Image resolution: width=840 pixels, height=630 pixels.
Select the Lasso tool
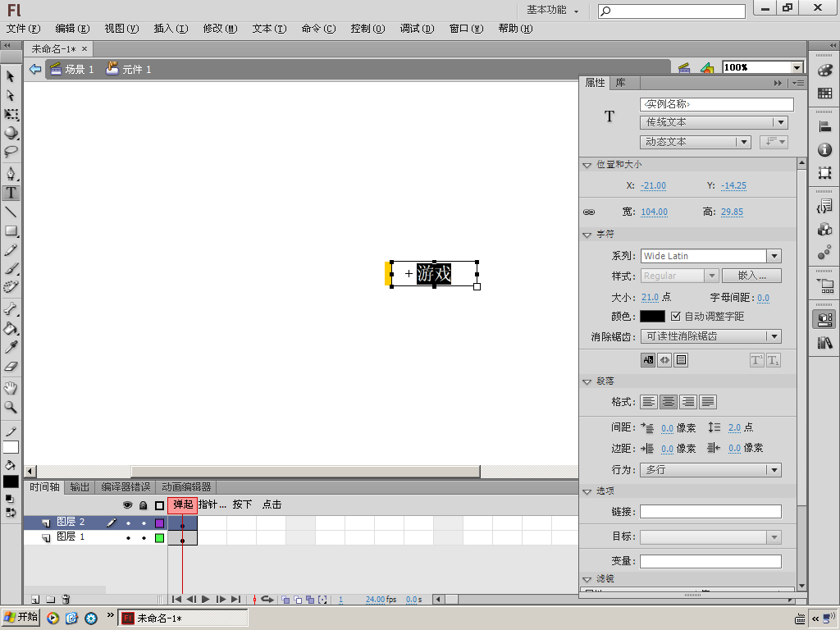click(x=11, y=152)
